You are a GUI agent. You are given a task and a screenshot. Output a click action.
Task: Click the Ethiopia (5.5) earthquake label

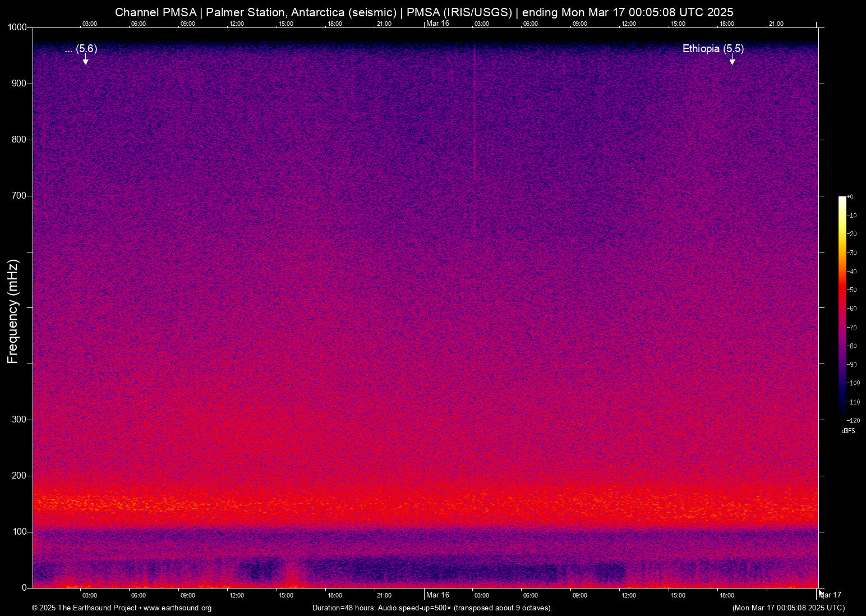click(x=713, y=49)
